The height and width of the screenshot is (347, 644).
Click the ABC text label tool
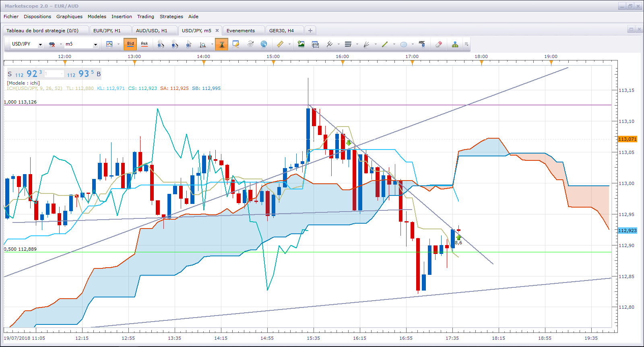[422, 44]
